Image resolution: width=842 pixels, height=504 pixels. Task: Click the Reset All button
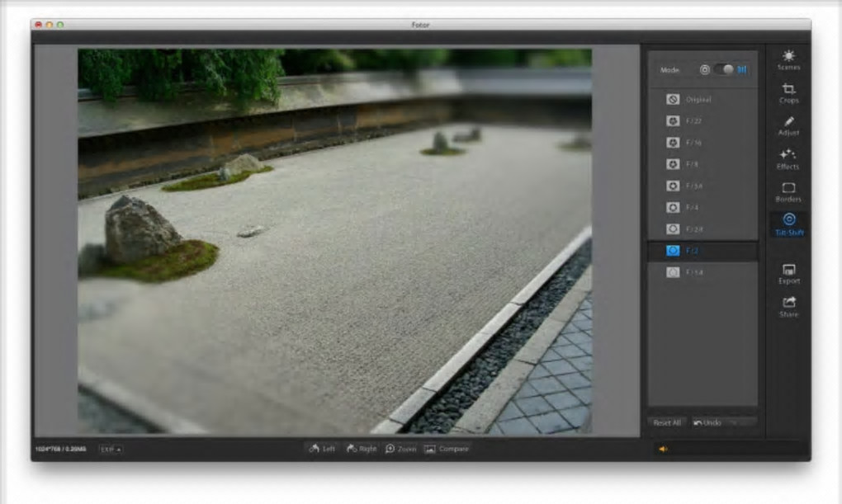point(667,423)
